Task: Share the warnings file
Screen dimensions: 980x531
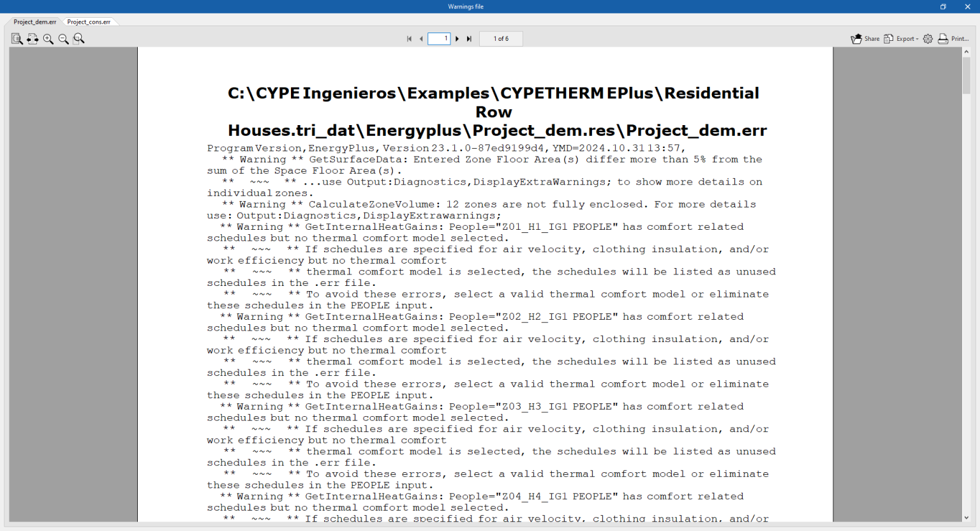Action: pyautogui.click(x=865, y=39)
